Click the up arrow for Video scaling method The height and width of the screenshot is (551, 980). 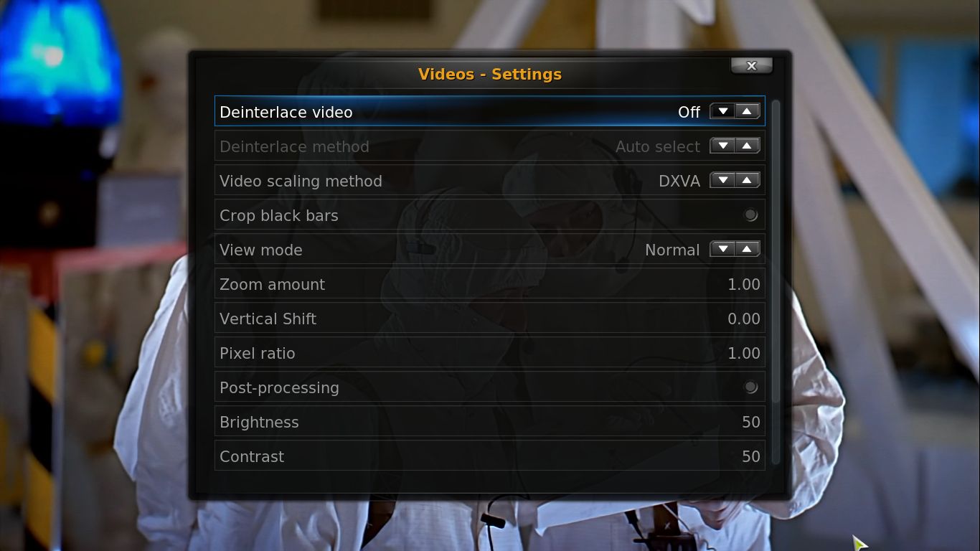point(748,180)
